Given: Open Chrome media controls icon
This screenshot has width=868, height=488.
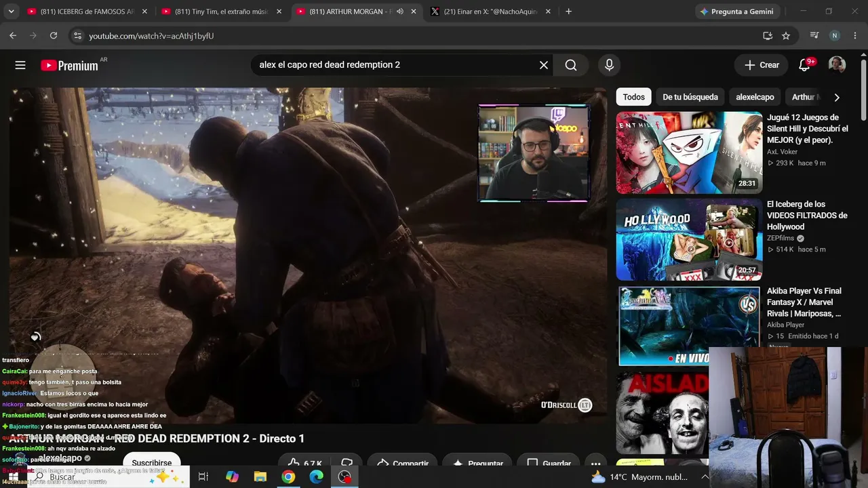Looking at the screenshot, I should [x=814, y=36].
